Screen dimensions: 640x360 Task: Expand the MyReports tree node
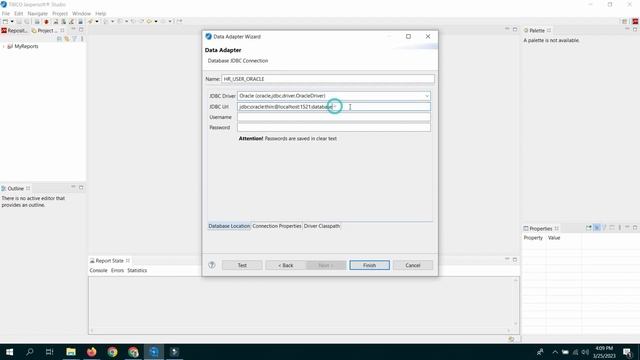pos(4,47)
